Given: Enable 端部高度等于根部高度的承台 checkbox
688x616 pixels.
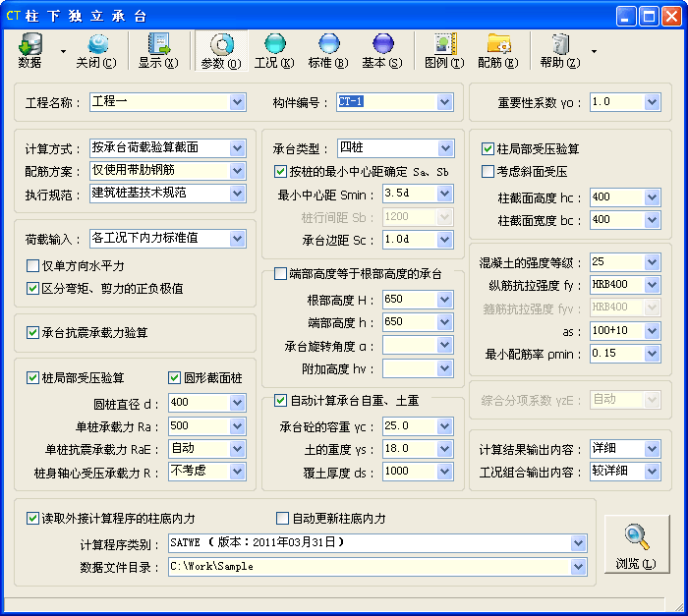Looking at the screenshot, I should [280, 273].
